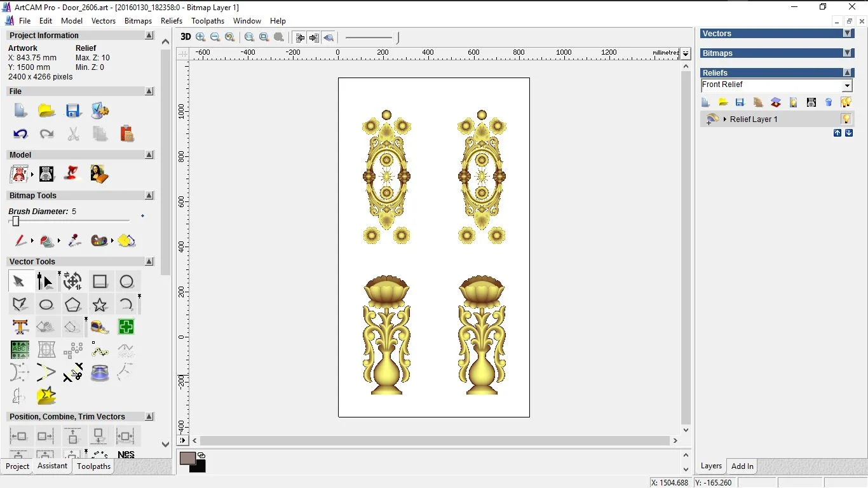This screenshot has height=488, width=868.
Task: Click the Brush Diameter slider
Action: (16, 221)
